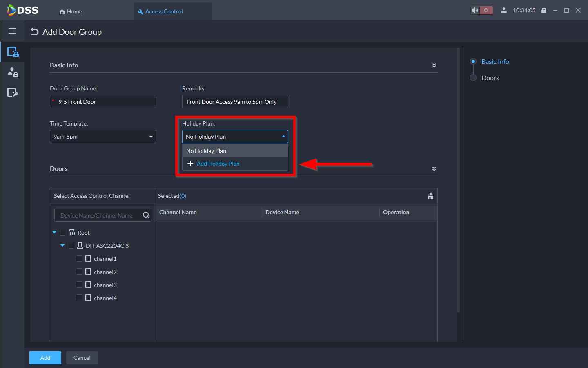This screenshot has width=588, height=368.
Task: Open the door configuration sidebar icon
Action: click(13, 93)
